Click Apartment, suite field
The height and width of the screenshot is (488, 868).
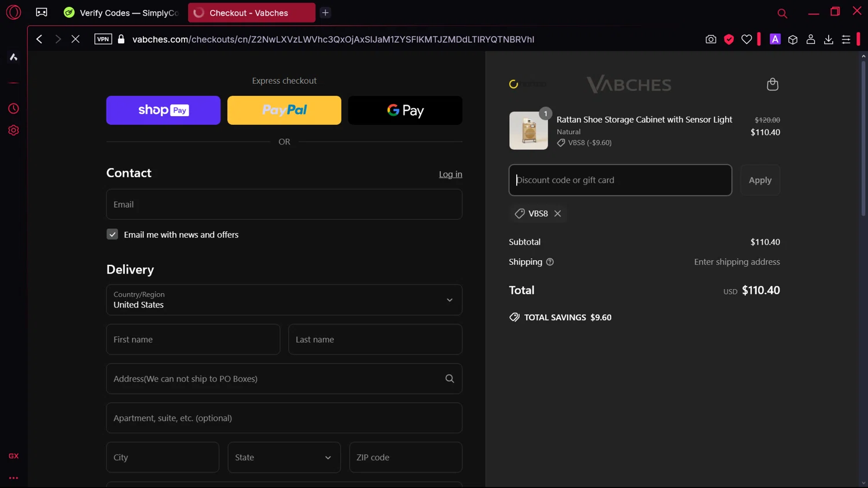[284, 418]
